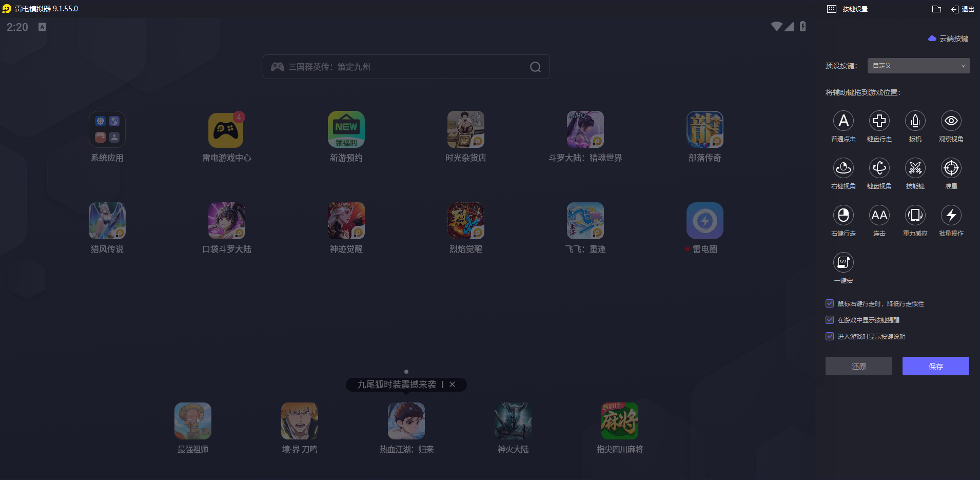The image size is (980, 480).
Task: Click 退出 to exit key settings
Action: (963, 9)
